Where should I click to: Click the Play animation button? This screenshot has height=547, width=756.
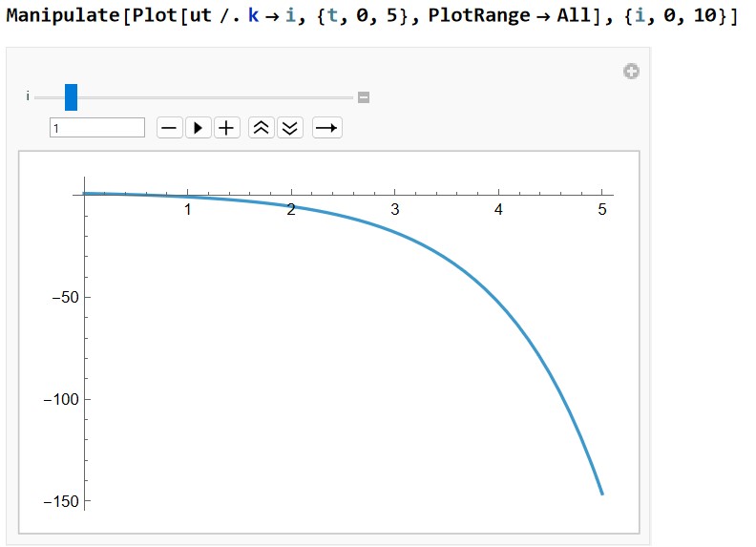click(x=198, y=128)
